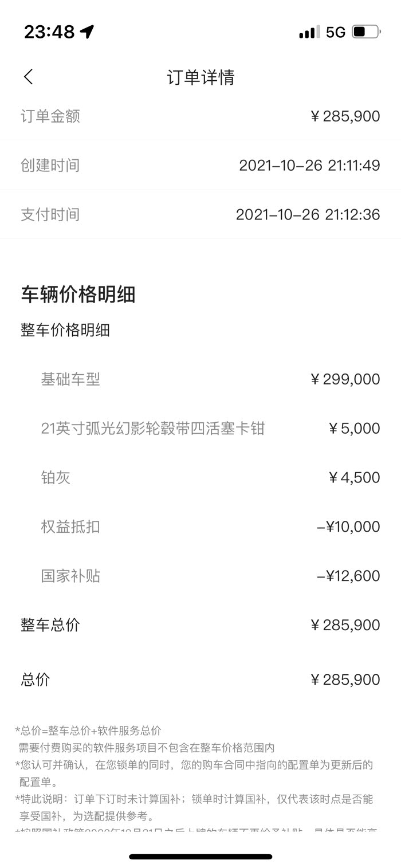Screen dimensions: 401x868
Task: Tap the 21英寸弧光幻影轮毂带四活塞卡钳 option
Action: coord(153,429)
